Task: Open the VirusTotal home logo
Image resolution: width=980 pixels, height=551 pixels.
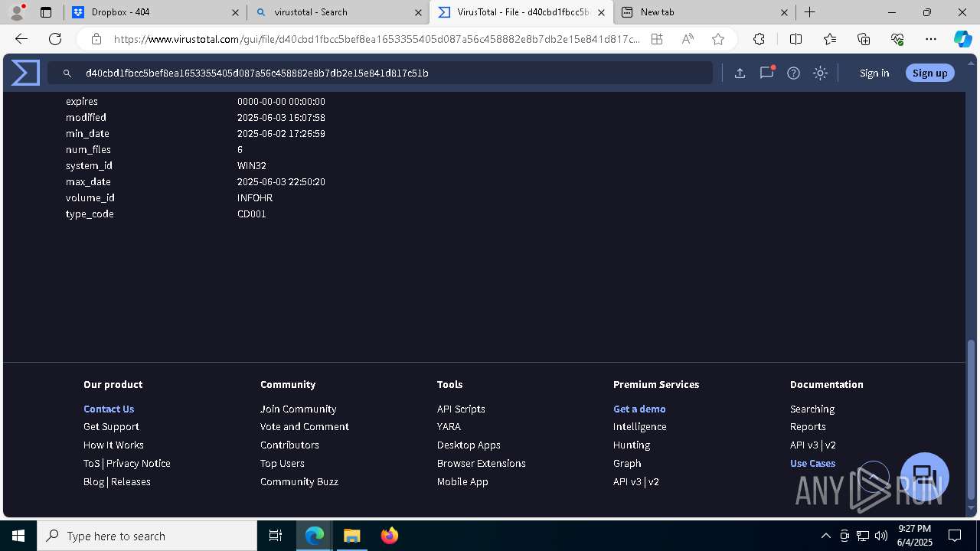Action: (25, 73)
